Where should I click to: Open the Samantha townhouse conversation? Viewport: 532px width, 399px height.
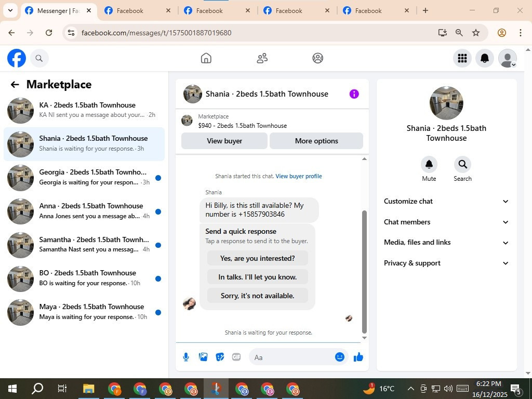point(84,245)
